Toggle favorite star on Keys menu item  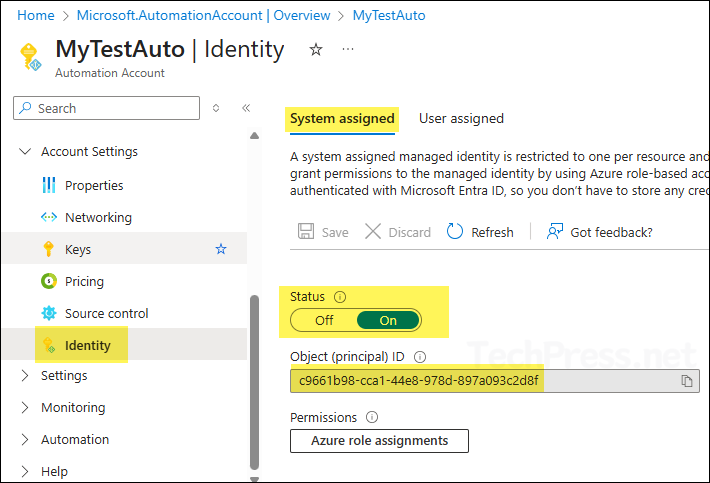221,249
